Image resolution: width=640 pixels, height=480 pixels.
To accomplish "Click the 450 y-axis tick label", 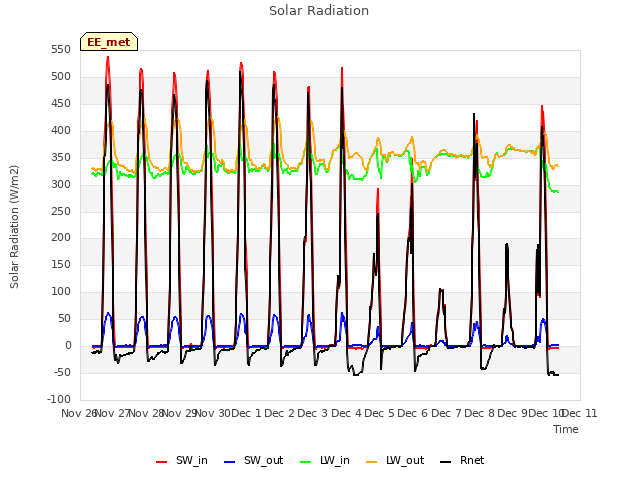I will (61, 103).
